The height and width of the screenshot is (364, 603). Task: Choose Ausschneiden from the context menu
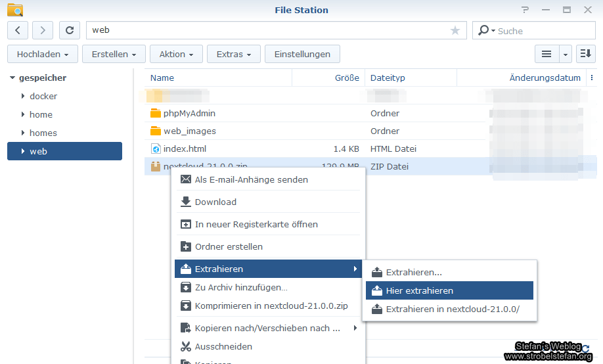(x=268, y=346)
